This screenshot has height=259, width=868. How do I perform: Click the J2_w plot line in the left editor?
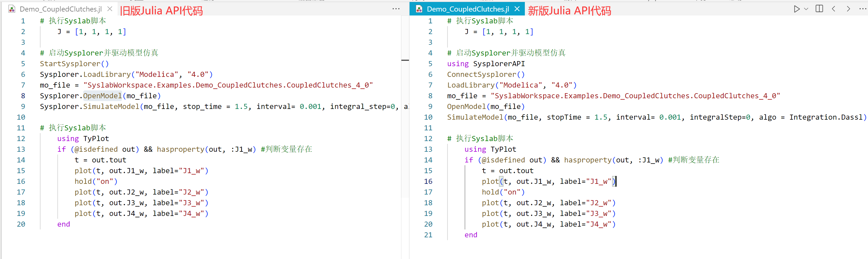141,192
